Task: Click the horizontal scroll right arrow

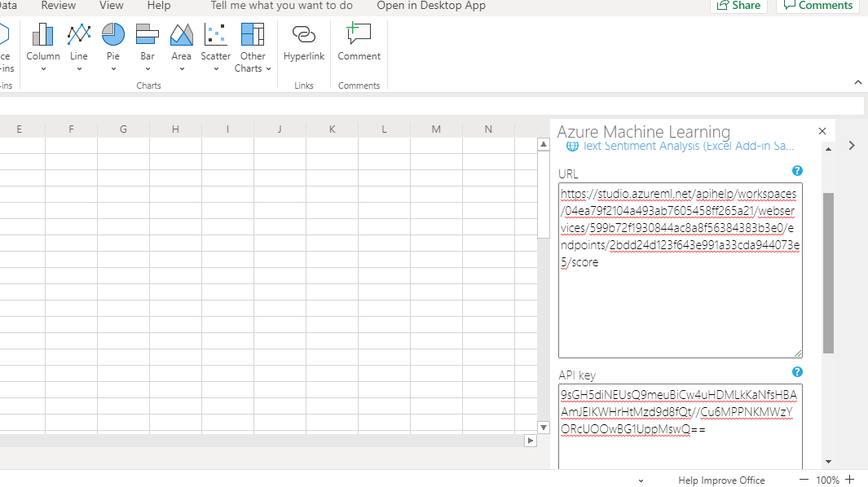Action: [531, 441]
